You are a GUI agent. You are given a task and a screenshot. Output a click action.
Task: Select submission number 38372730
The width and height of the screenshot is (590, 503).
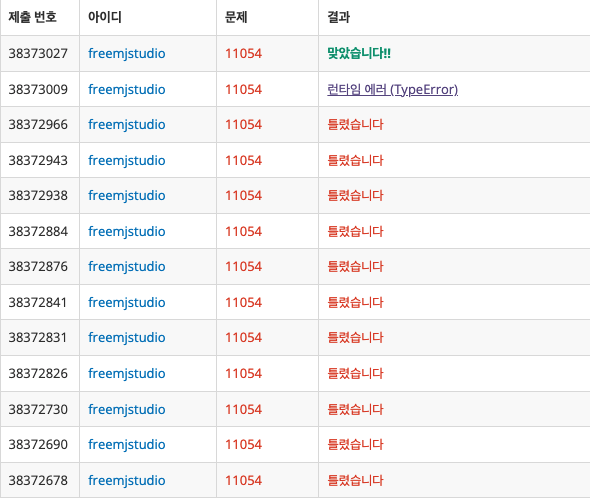coord(38,409)
